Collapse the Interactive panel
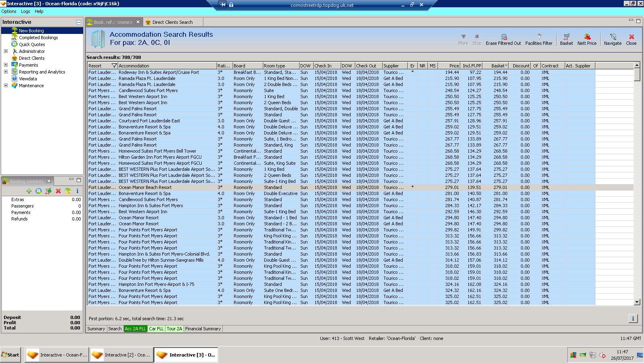644x363 pixels. [79, 22]
